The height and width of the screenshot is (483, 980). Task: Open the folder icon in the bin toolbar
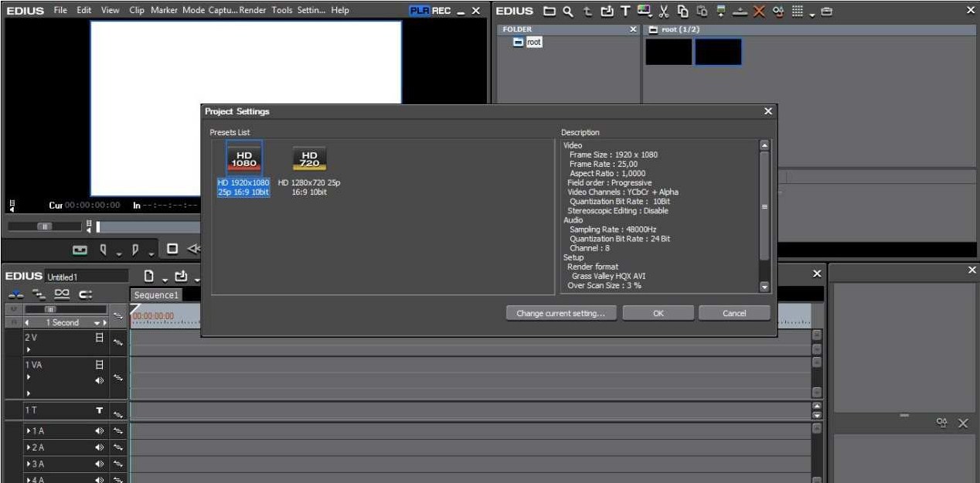[550, 11]
